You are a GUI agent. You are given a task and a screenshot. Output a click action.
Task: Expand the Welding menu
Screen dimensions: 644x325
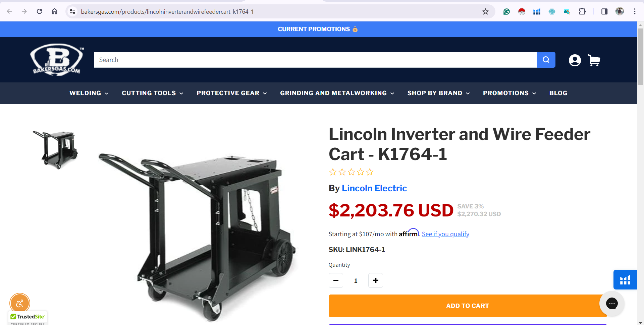tap(89, 93)
